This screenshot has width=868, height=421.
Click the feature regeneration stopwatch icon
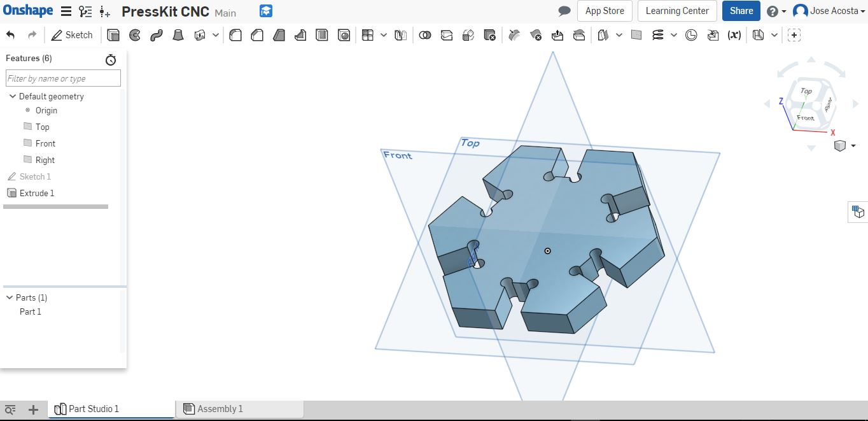point(111,59)
